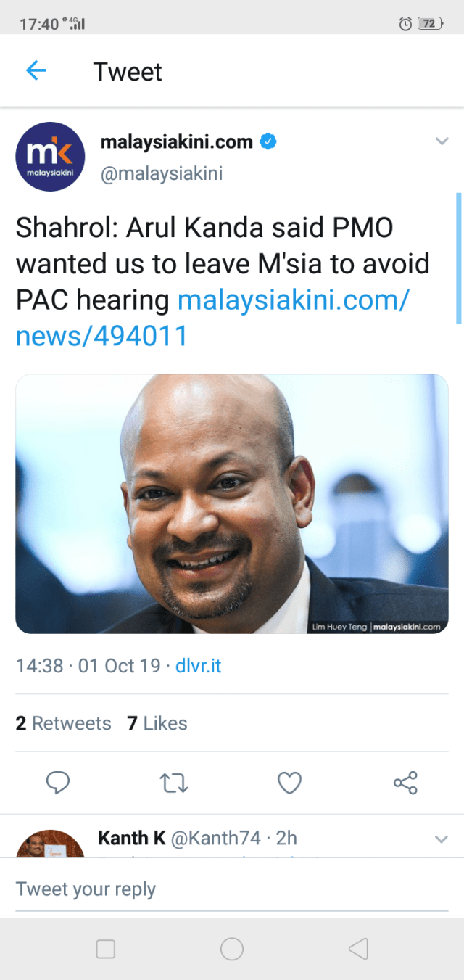Tap the blue scrollbar indicator
This screenshot has height=980, width=464.
click(459, 258)
